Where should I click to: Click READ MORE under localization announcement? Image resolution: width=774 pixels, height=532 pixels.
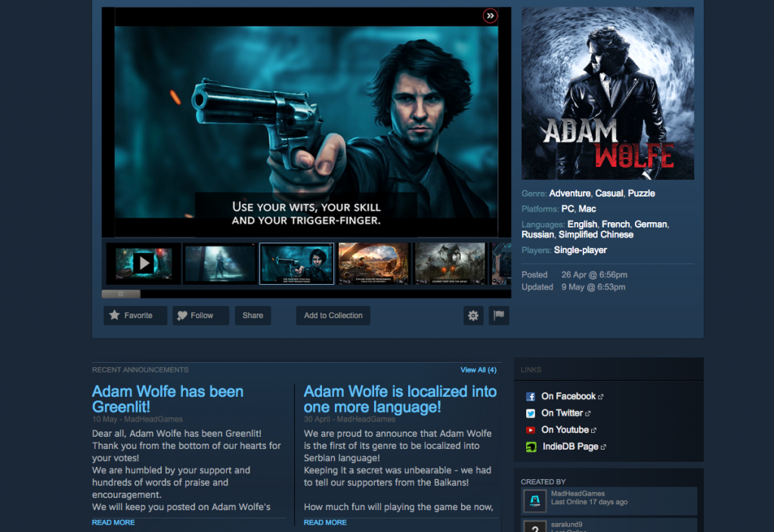click(x=325, y=522)
